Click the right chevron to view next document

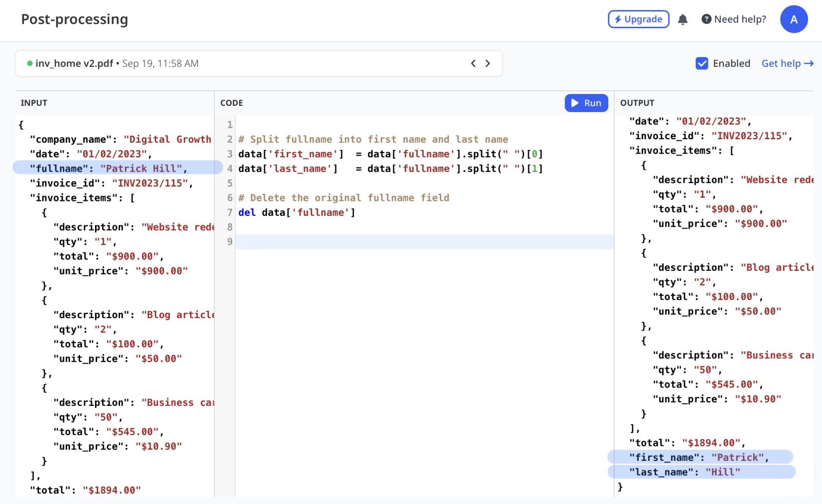point(488,63)
